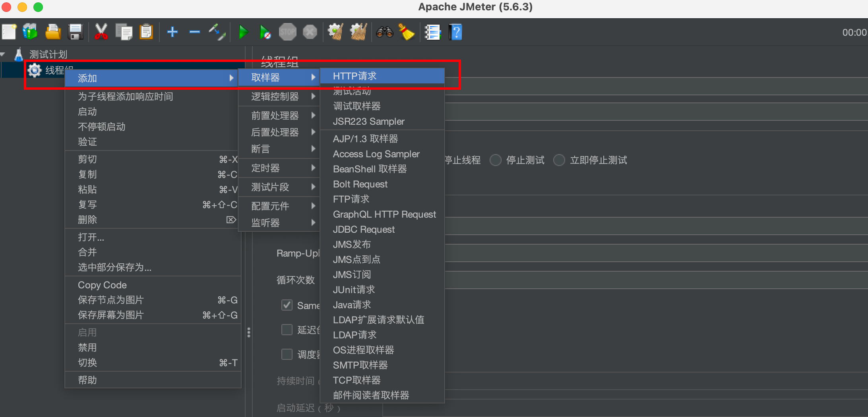Screen dimensions: 868x417
Task: Open Search with the binoculars icon
Action: coord(385,32)
